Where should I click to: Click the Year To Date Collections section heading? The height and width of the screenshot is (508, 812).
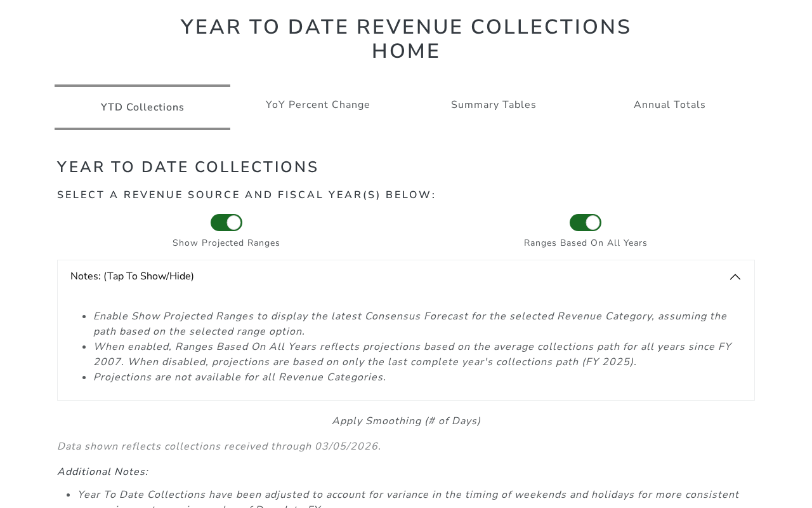188,167
